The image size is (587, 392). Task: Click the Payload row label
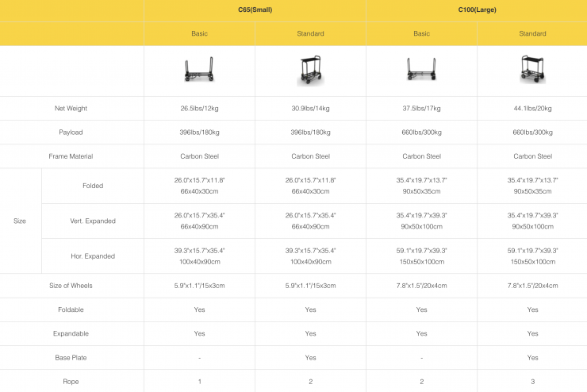(71, 133)
